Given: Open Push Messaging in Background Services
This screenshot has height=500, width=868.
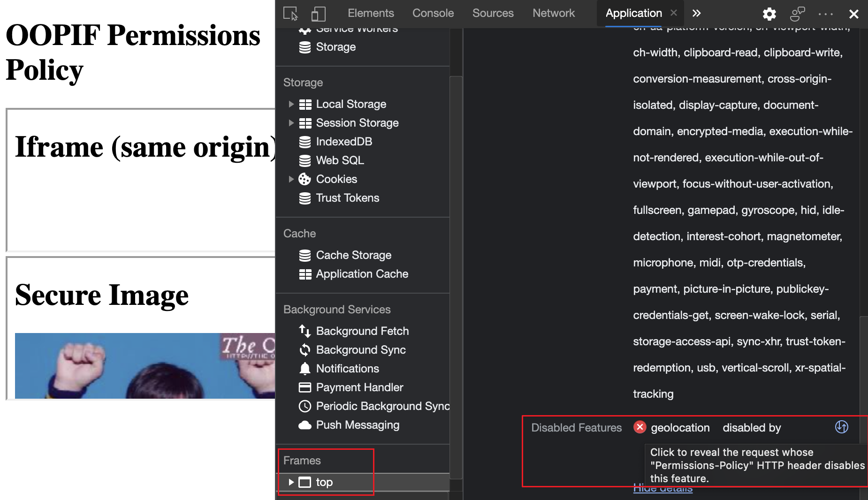Looking at the screenshot, I should [x=358, y=425].
